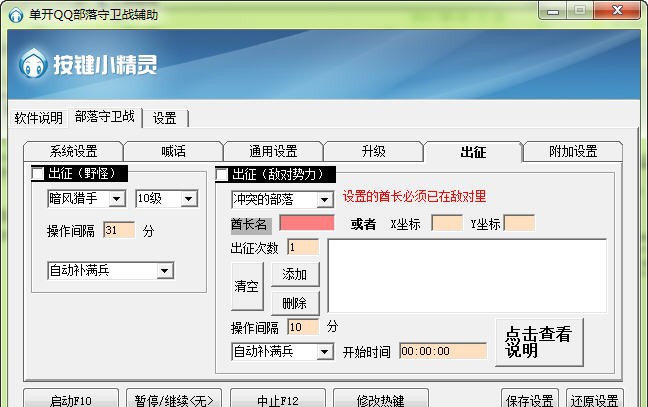
Task: Select the 出征 sub-tab
Action: pyautogui.click(x=473, y=152)
